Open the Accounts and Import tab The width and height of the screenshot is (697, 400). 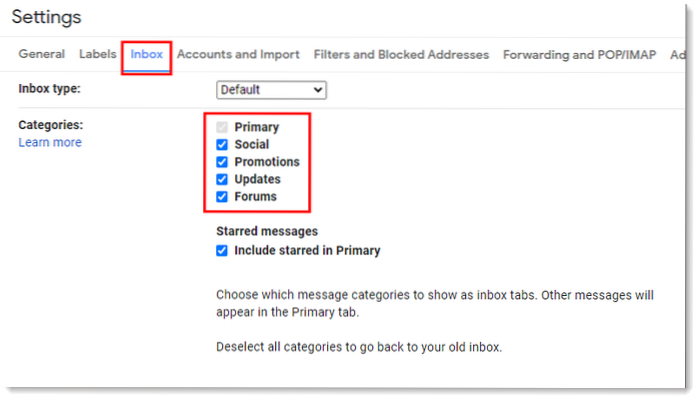pos(238,54)
